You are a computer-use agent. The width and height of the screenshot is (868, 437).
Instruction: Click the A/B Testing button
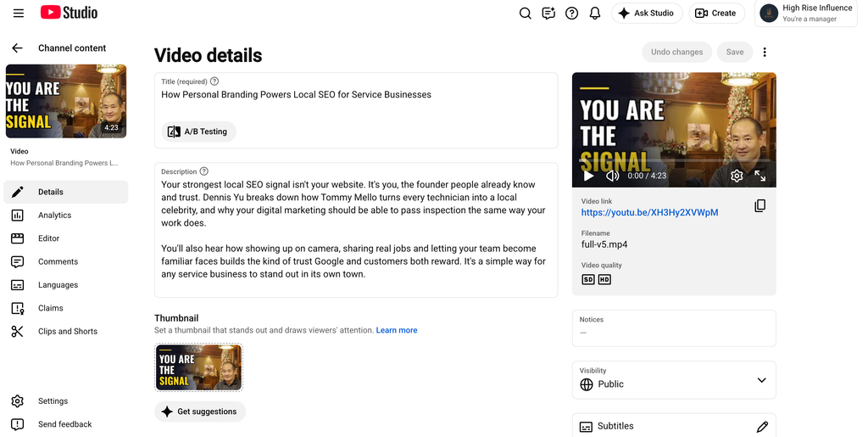(198, 132)
